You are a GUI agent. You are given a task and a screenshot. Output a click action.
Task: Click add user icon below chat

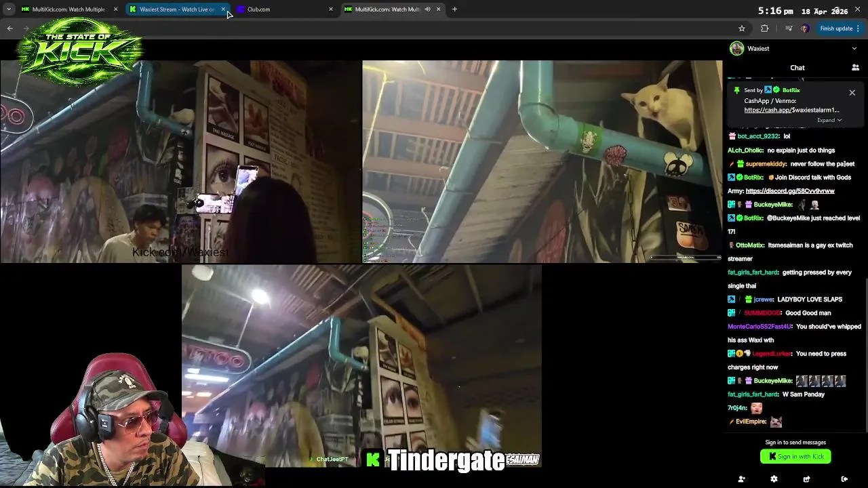tap(741, 479)
